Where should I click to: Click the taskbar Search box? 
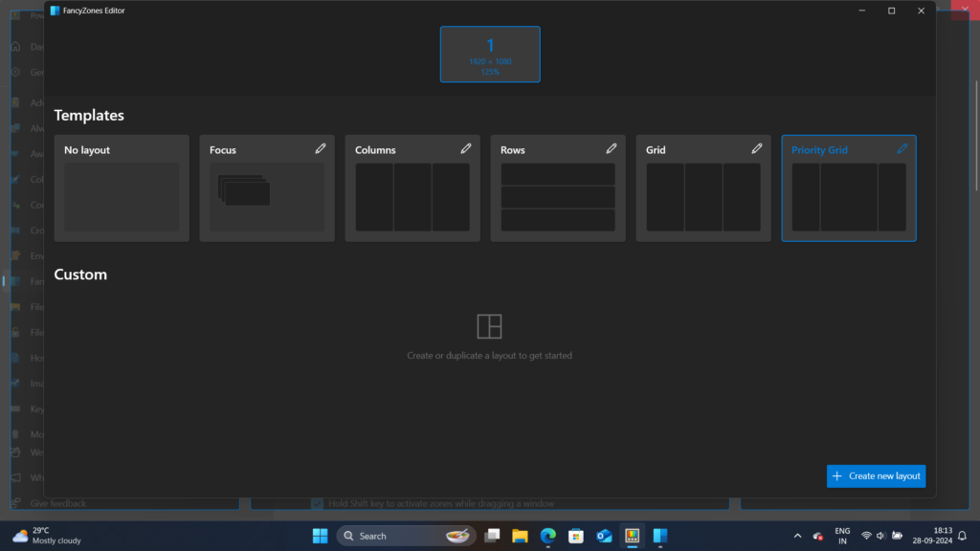[x=406, y=536]
